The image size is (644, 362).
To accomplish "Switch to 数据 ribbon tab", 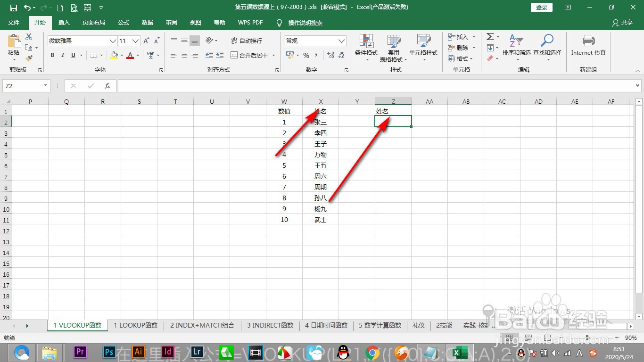I will tap(148, 23).
